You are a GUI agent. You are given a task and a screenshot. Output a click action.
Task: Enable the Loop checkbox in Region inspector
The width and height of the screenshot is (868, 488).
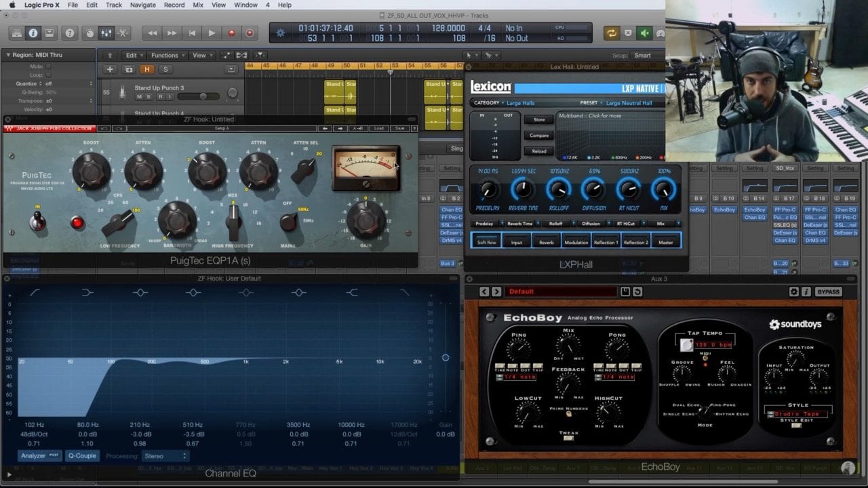pos(49,75)
